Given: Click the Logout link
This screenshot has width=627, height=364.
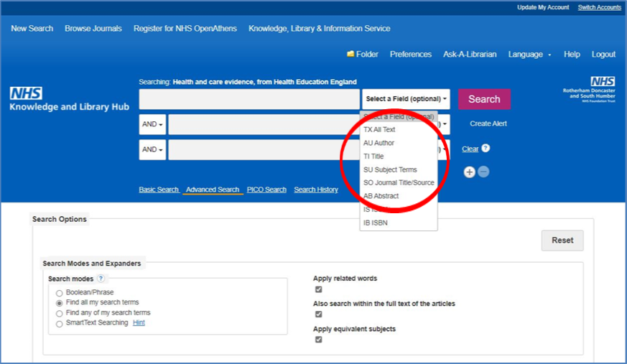Looking at the screenshot, I should click(603, 54).
